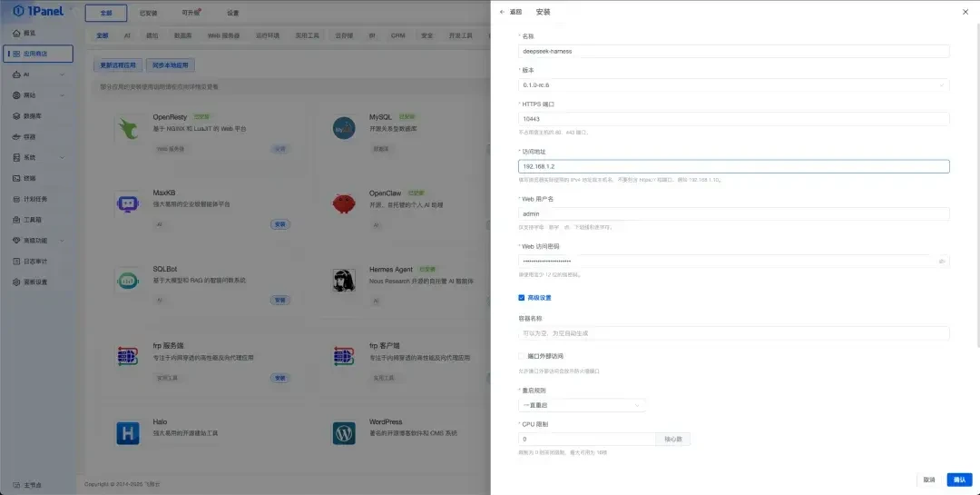This screenshot has height=495, width=980.
Task: Click the Web 用户名 field showing admin
Action: [734, 214]
